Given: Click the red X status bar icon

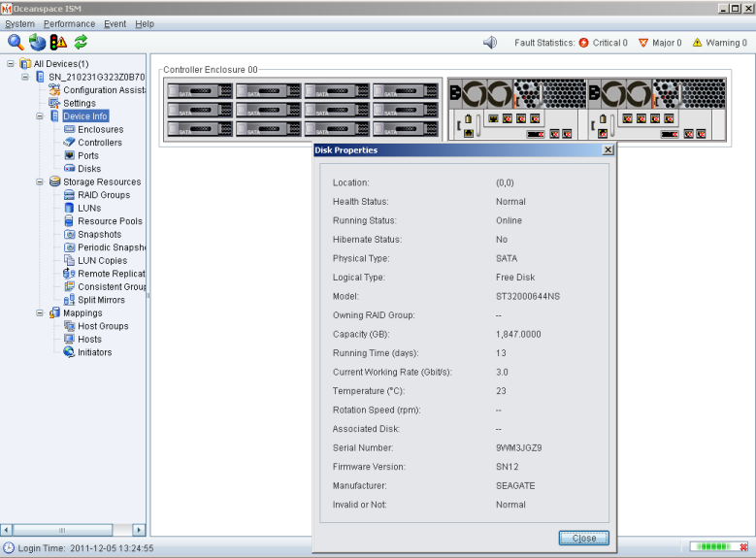Looking at the screenshot, I should pyautogui.click(x=743, y=546).
